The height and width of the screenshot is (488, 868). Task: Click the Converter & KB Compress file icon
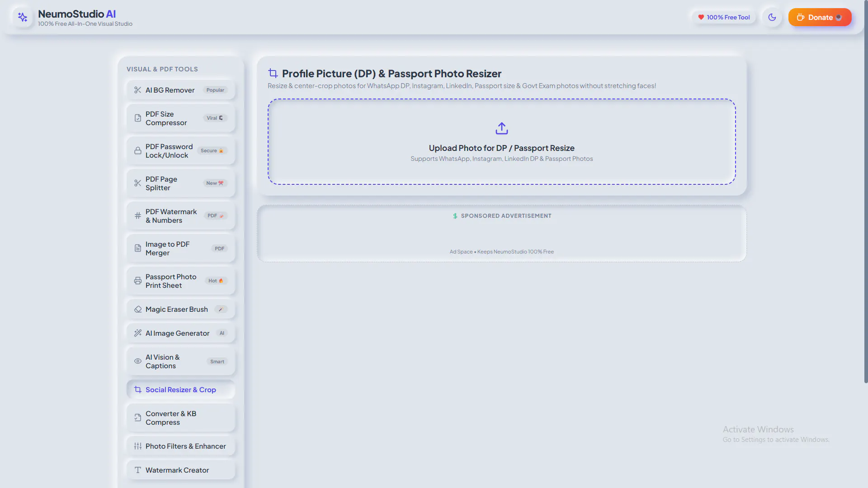tap(138, 418)
